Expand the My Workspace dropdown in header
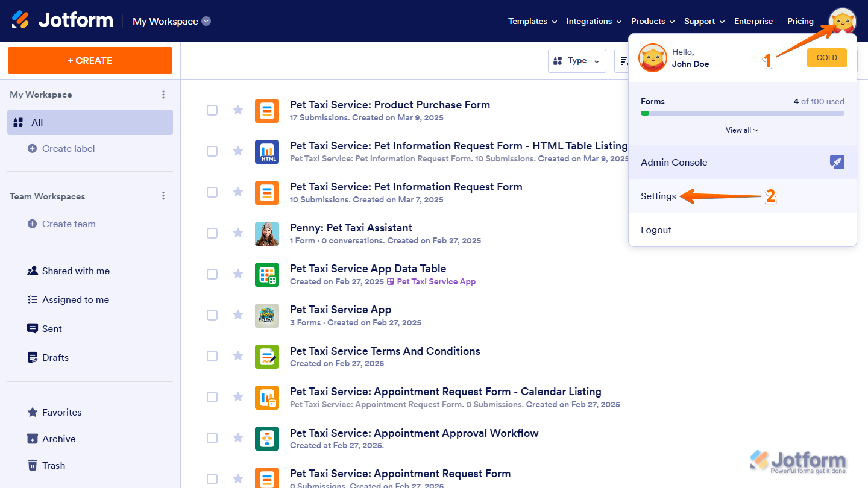This screenshot has width=868, height=488. (206, 21)
